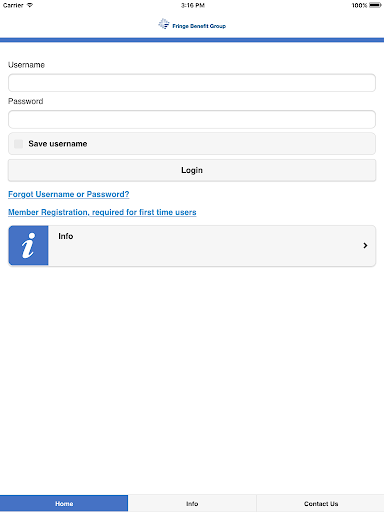This screenshot has height=512, width=384.
Task: Click the Wi-Fi icon beside Carrier
Action: coord(30,5)
